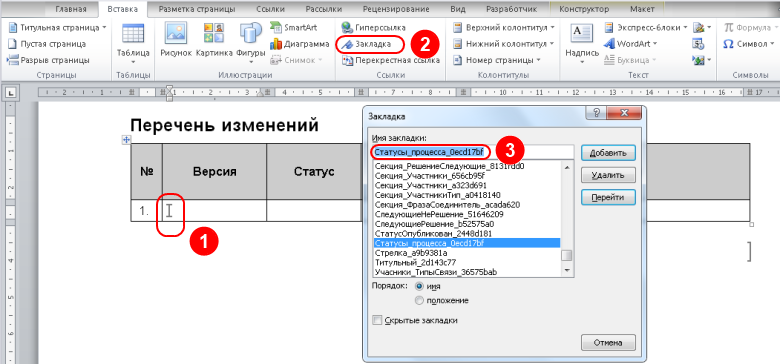Image resolution: width=780 pixels, height=364 pixels.
Task: Select the положение sort order radio
Action: click(x=419, y=300)
